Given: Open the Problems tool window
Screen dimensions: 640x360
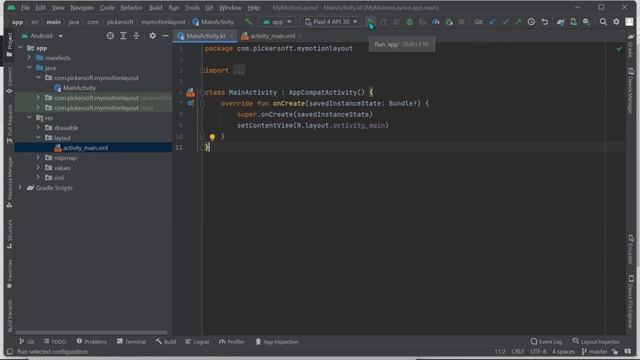Looking at the screenshot, I should point(91,342).
